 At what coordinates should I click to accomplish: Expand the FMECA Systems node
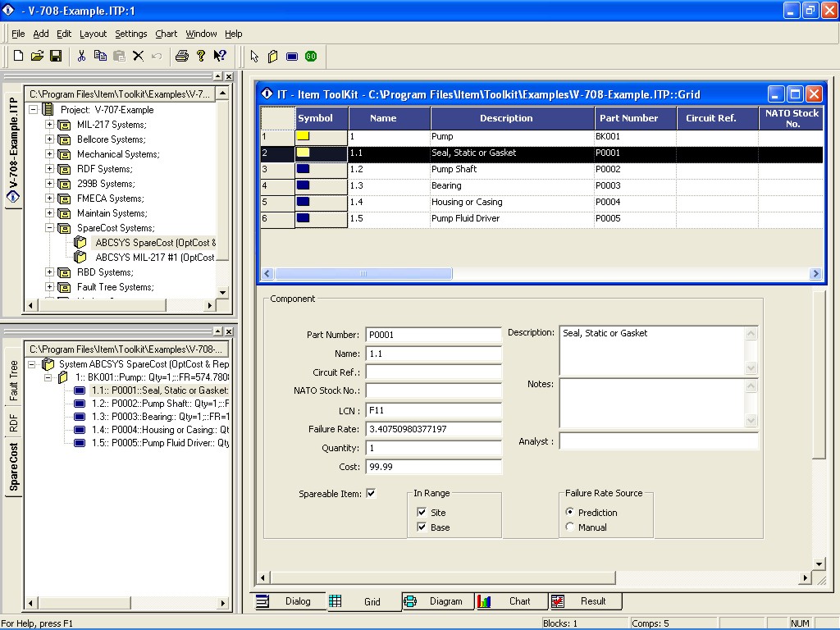coord(49,199)
